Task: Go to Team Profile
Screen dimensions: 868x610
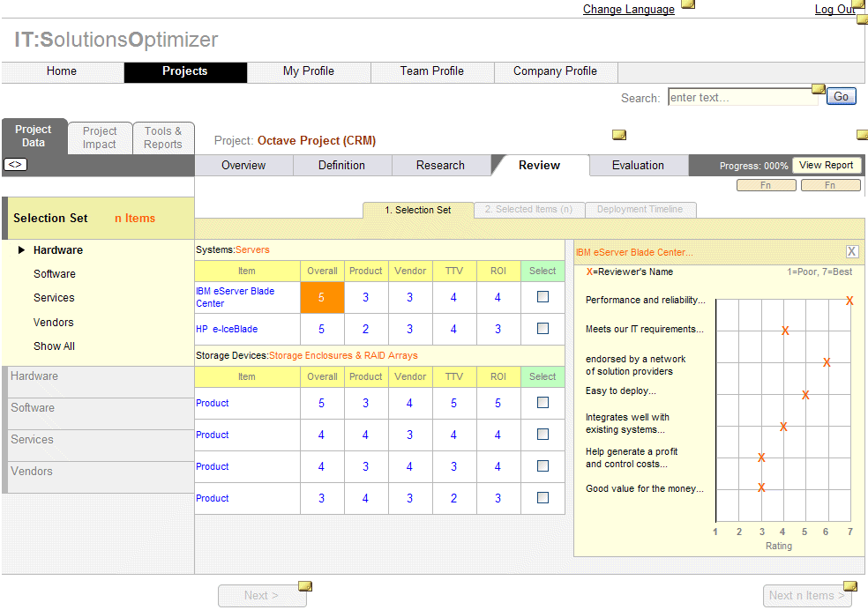Action: click(x=431, y=72)
